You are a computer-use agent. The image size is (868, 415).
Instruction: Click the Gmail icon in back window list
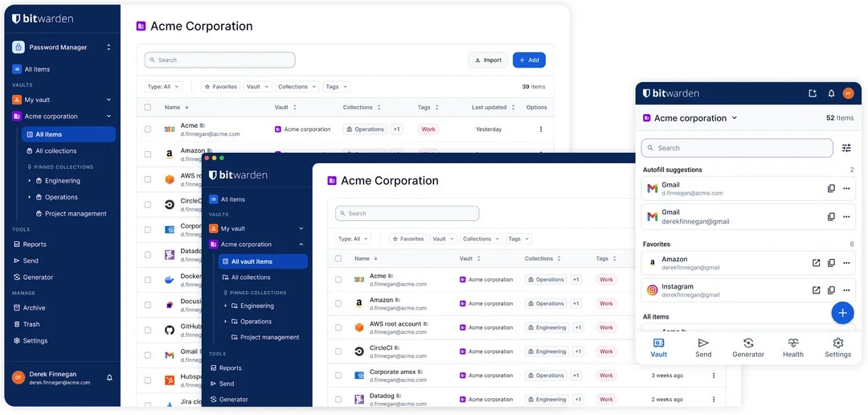(170, 355)
